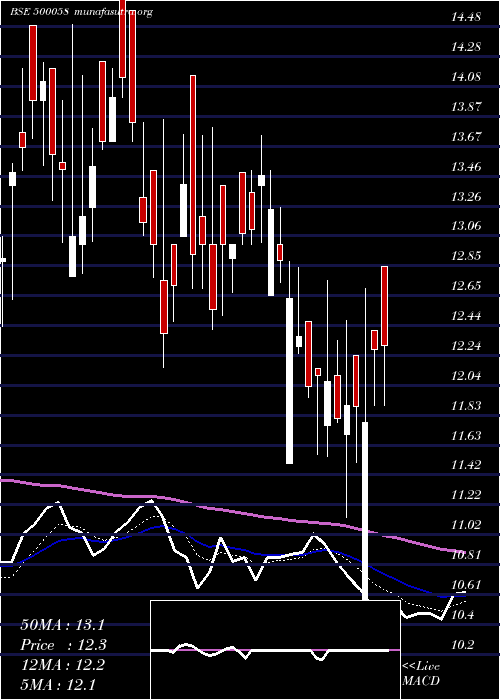500x700 pixels.
Task: Click the 13.46 price axis label
Action: pos(466,167)
